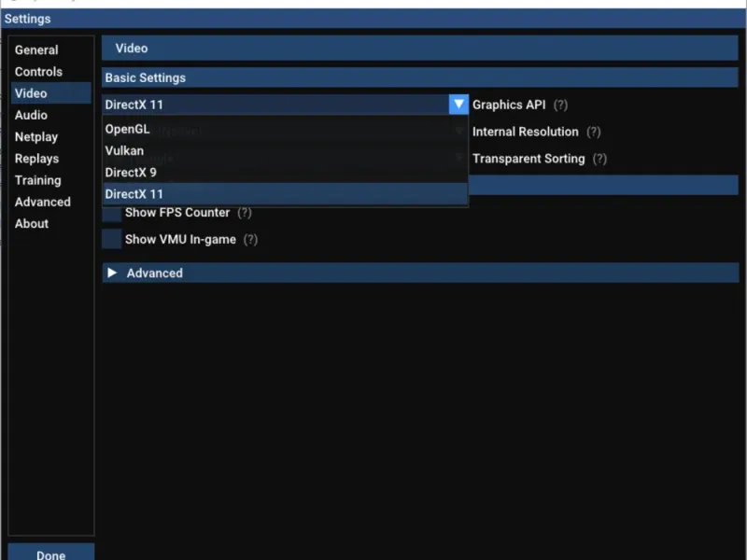
Task: Choose DirectX 9 from the API list
Action: 285,173
